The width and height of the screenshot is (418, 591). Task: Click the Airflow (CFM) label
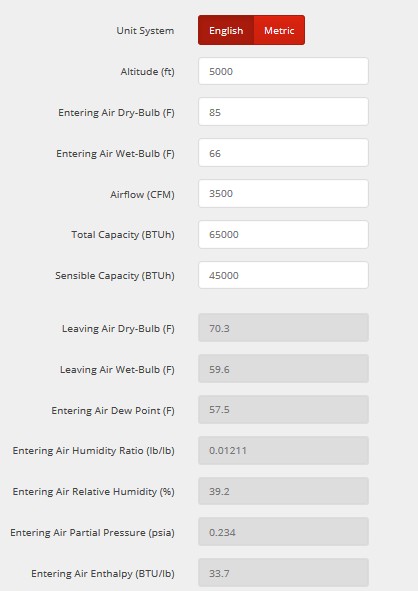[142, 194]
